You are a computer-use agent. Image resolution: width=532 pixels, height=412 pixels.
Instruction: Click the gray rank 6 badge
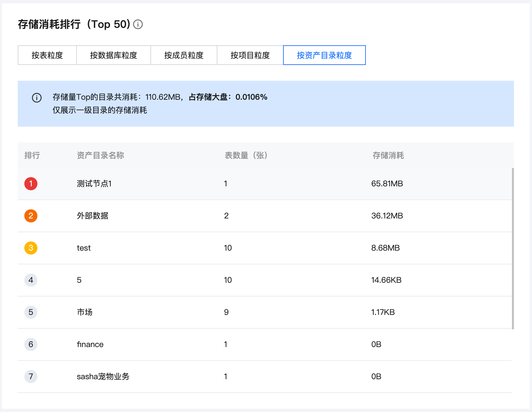(31, 344)
